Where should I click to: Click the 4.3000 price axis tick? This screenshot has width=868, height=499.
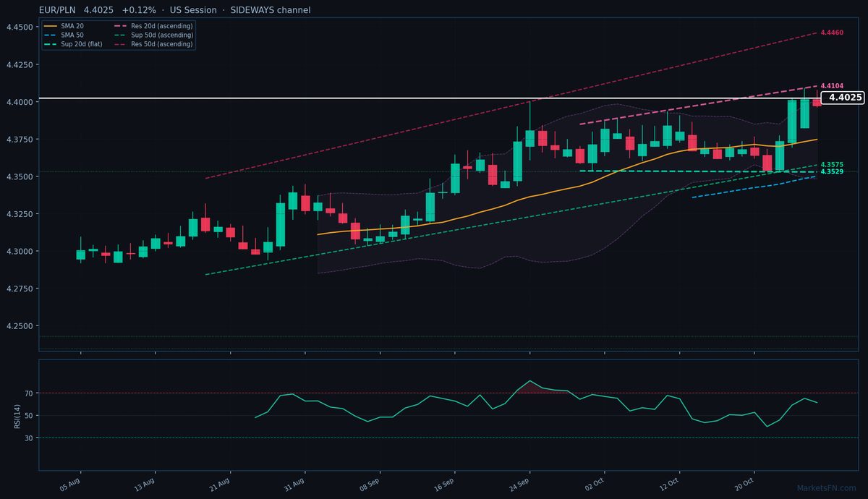pos(19,252)
